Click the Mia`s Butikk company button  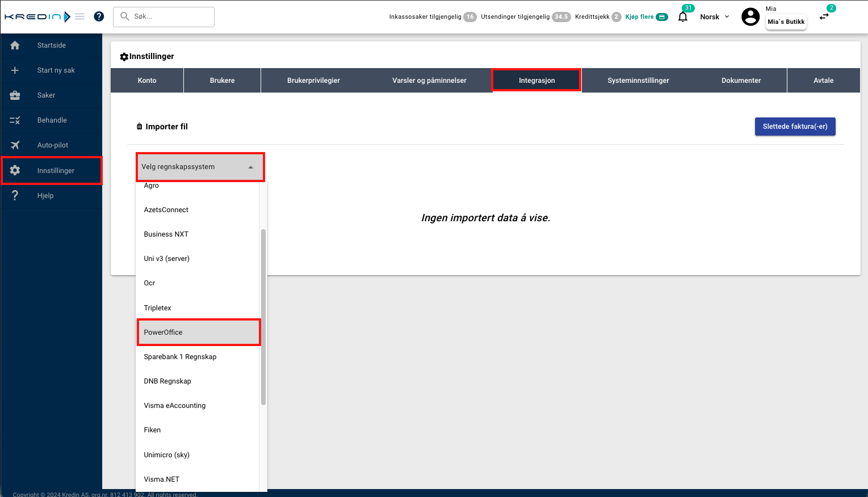coord(786,22)
